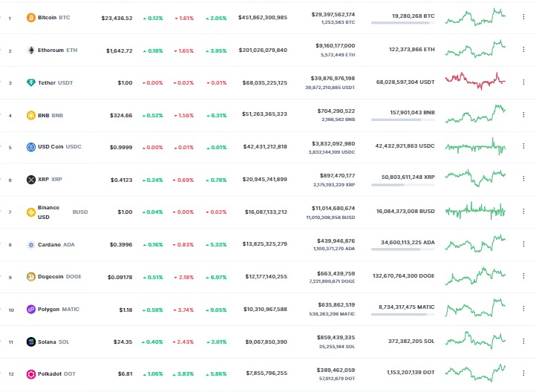The image size is (539, 392).
Task: Click Dogecoin supply 132,670,764,300 DOGE
Action: coord(404,276)
